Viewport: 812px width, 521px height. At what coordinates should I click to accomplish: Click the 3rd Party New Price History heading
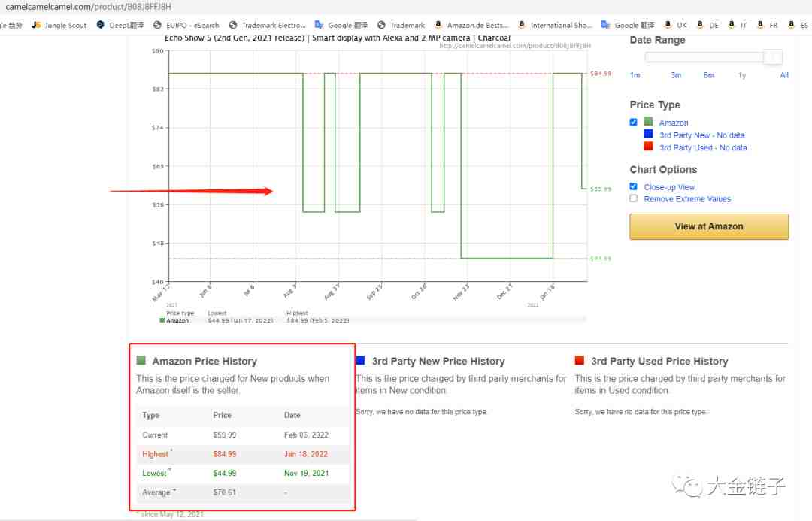[438, 362]
